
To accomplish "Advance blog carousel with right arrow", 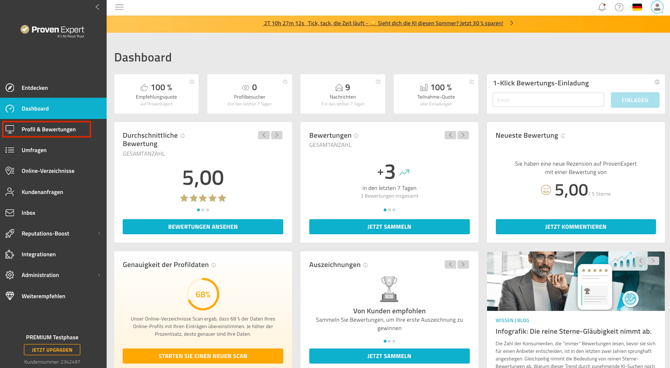I will pyautogui.click(x=653, y=261).
